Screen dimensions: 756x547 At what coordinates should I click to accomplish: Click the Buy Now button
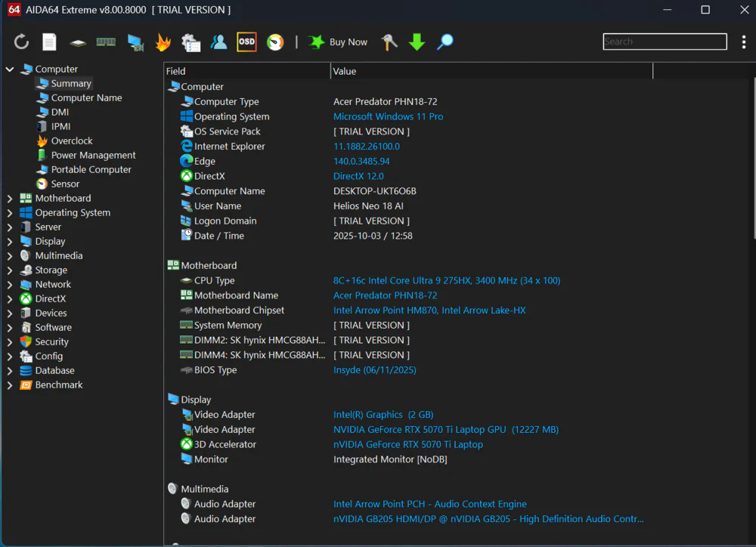click(x=339, y=42)
